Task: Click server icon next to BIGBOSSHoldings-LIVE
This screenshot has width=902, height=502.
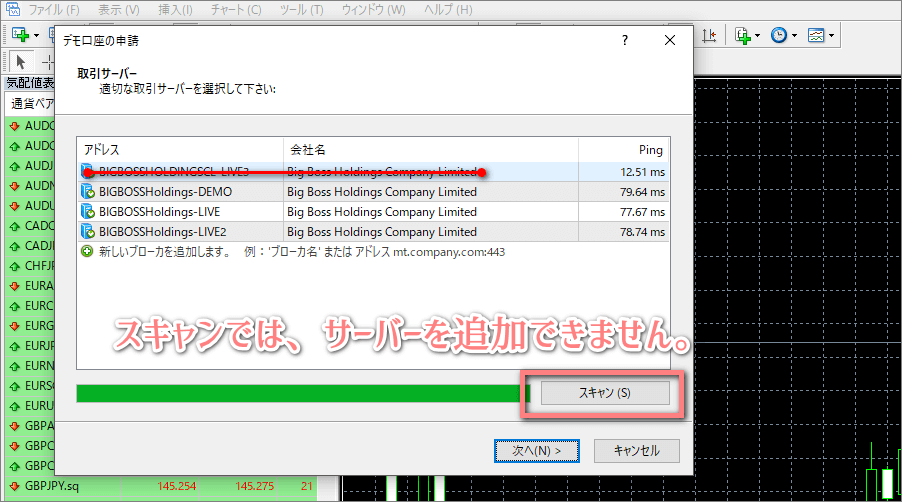Action: [x=88, y=212]
